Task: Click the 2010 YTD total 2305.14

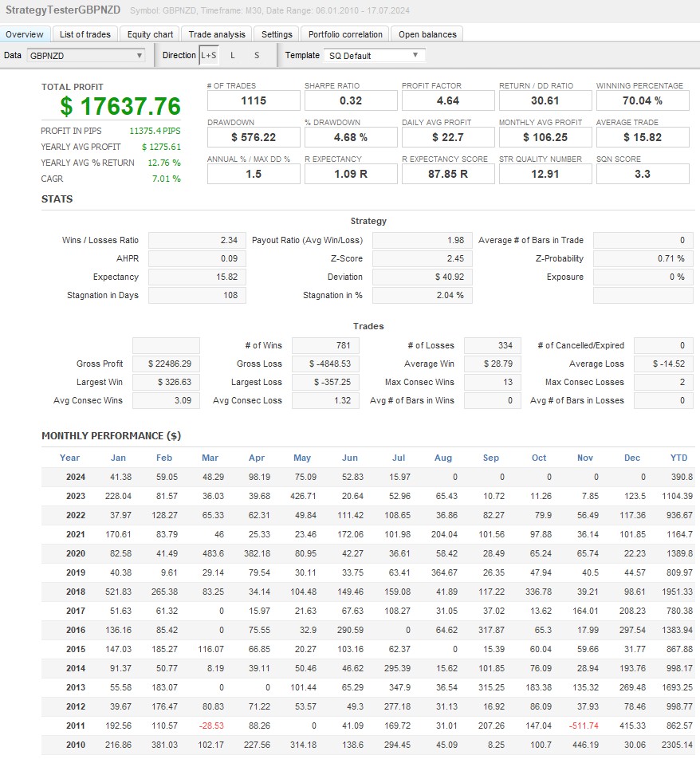Action: pos(677,745)
